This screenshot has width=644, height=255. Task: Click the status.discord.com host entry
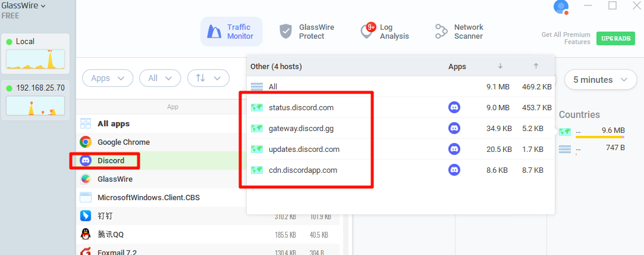click(301, 108)
